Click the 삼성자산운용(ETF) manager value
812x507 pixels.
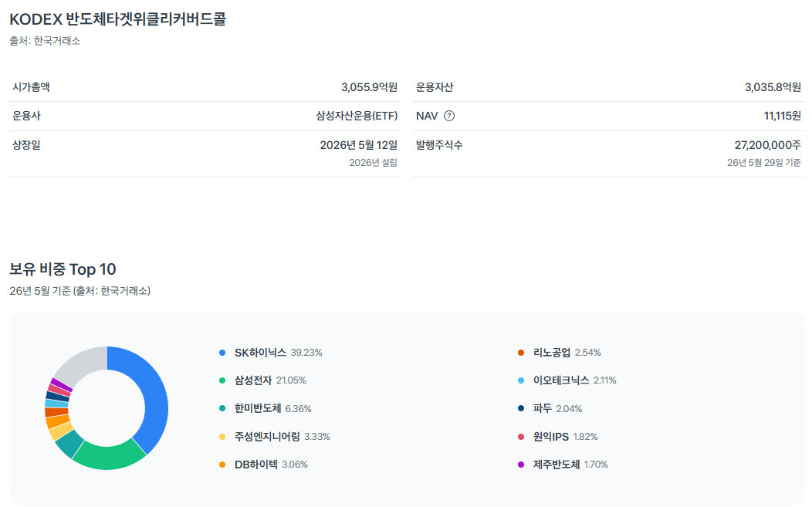357,116
